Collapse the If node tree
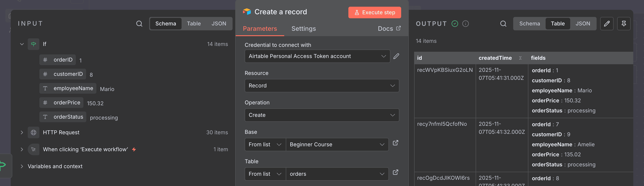This screenshot has height=186, width=644. point(22,44)
